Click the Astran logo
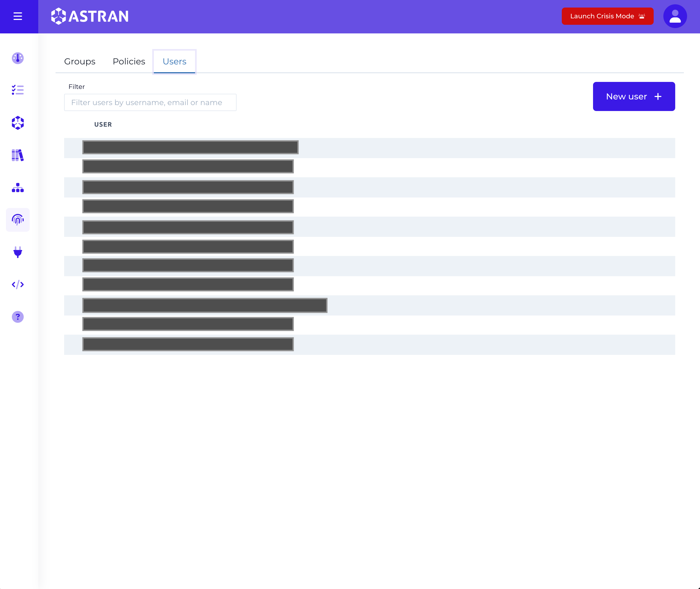 pyautogui.click(x=90, y=16)
